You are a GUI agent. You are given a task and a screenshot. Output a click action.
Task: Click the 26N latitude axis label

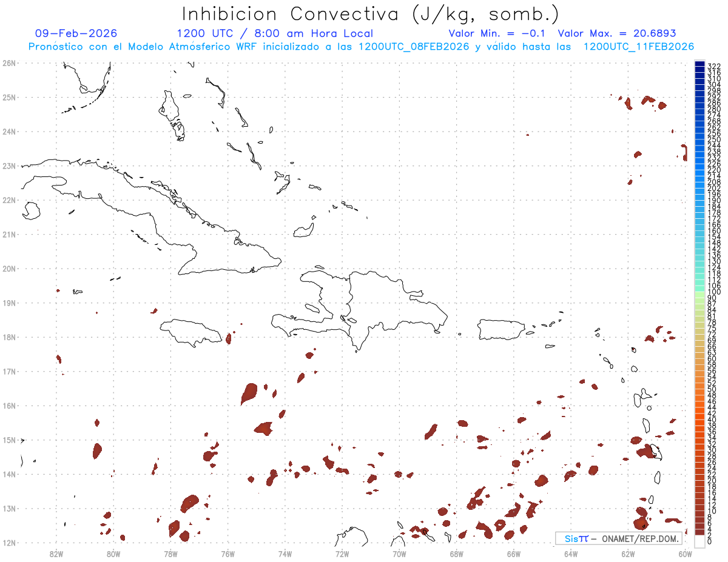click(x=8, y=62)
